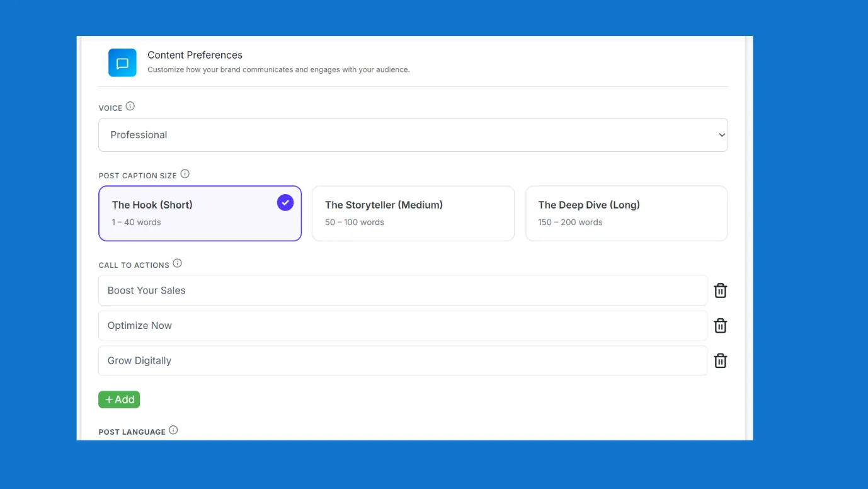This screenshot has height=489, width=868.
Task: Select The Storyteller (Medium) caption size
Action: click(413, 213)
